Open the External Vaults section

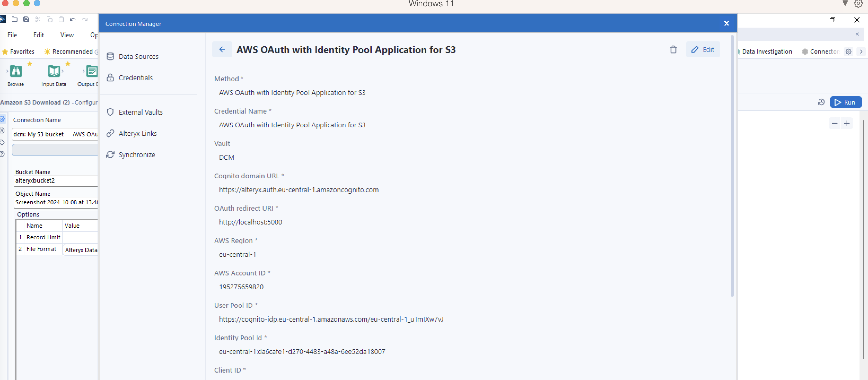tap(140, 112)
